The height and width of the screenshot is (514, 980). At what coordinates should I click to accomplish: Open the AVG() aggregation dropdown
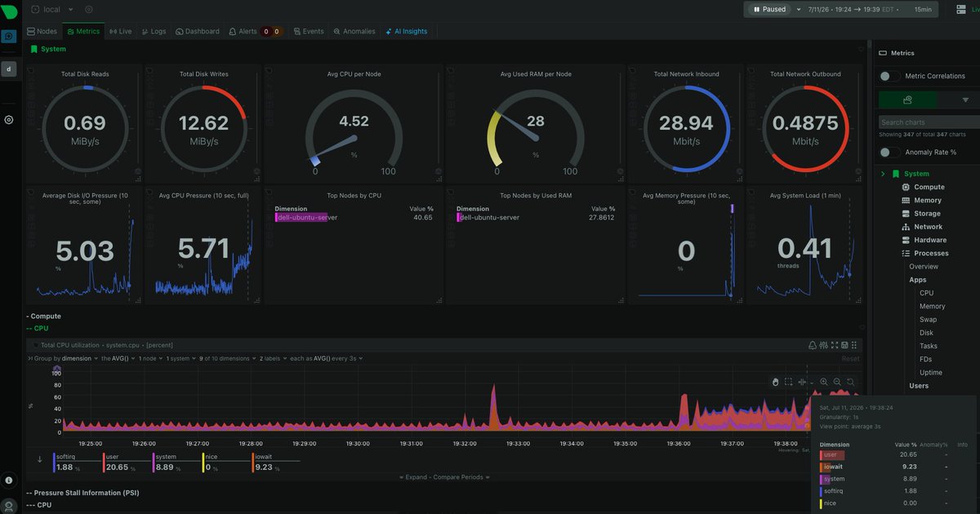click(x=118, y=358)
